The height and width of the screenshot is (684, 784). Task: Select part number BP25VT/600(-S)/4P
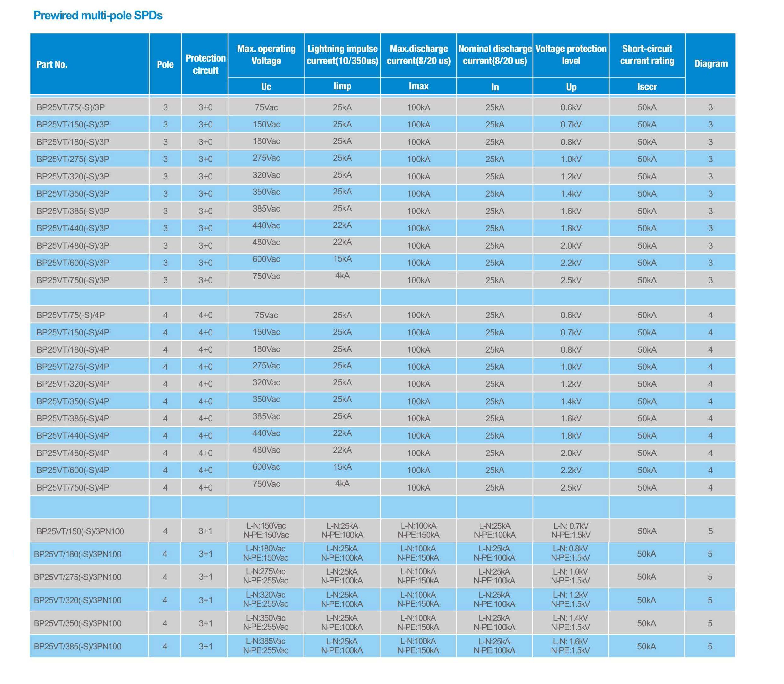[73, 470]
